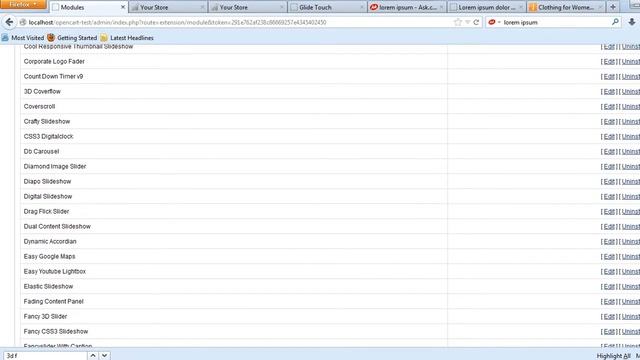
Task: Edit the Fancy CSS3 Slideshow module
Action: tap(609, 332)
